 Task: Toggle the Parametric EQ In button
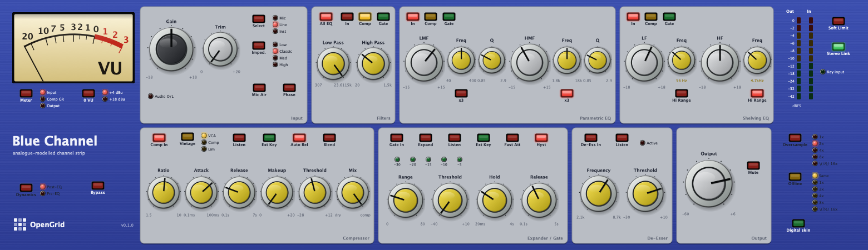point(413,17)
